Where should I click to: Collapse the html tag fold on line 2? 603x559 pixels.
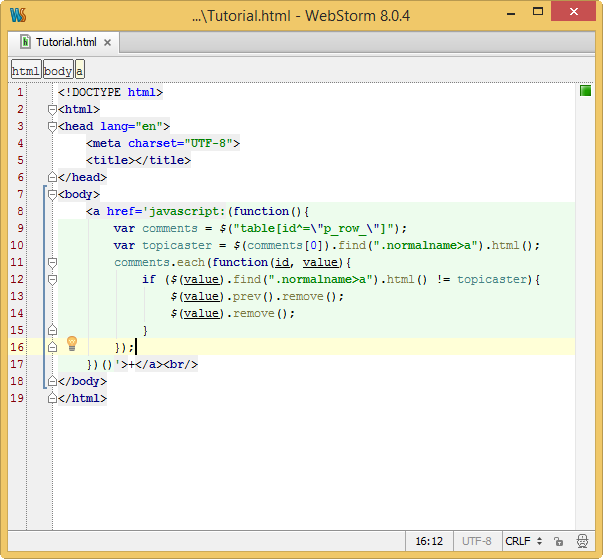(x=53, y=110)
